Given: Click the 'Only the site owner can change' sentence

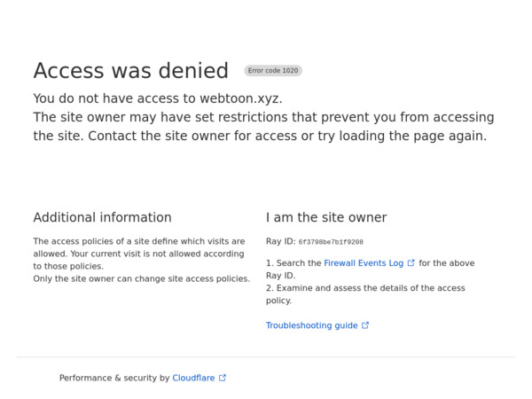Looking at the screenshot, I should tap(142, 278).
